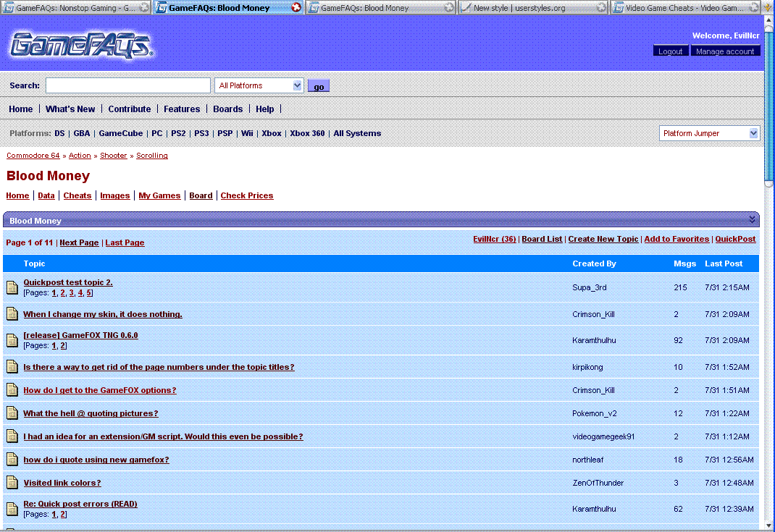Viewport: 775px width, 532px height.
Task: Click the topic icon next to "how do i quote using new gamefox?"
Action: pyautogui.click(x=12, y=460)
